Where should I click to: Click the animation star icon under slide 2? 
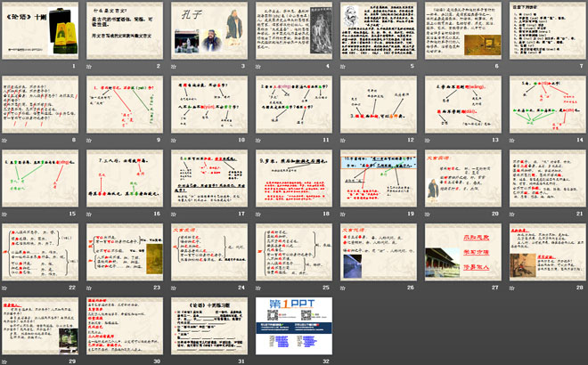tap(90, 66)
